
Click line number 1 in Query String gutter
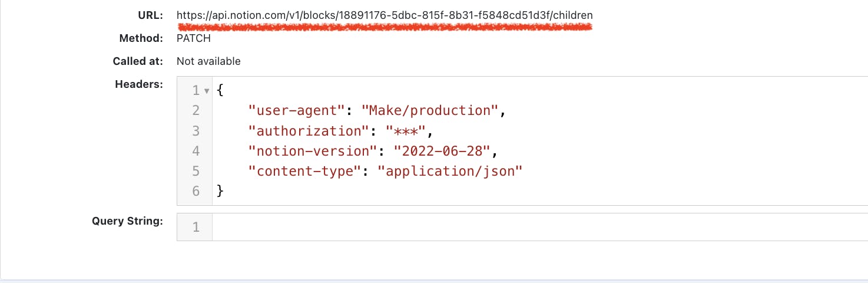pyautogui.click(x=196, y=227)
